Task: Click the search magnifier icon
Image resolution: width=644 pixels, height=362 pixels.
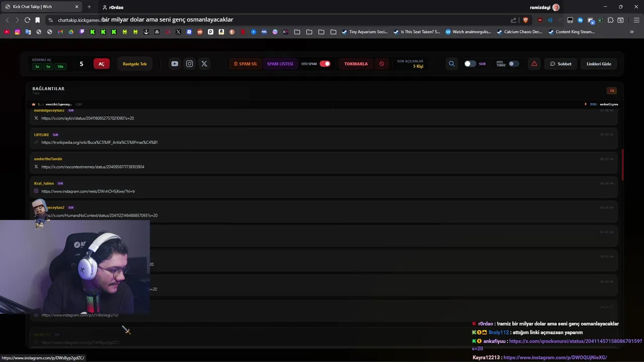Action: [451, 64]
